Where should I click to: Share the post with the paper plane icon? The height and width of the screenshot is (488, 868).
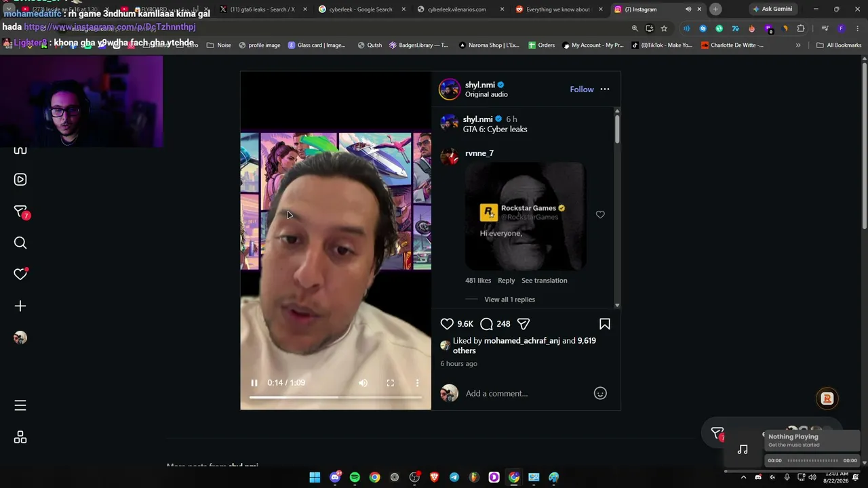pos(524,324)
